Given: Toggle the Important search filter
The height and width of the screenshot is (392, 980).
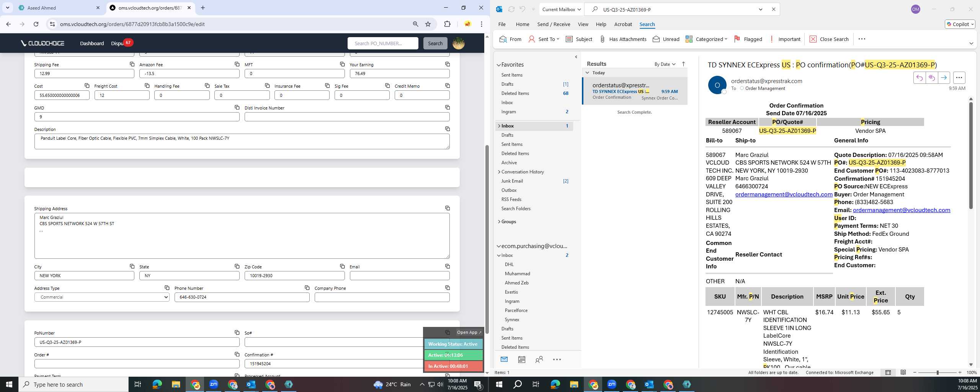Looking at the screenshot, I should pyautogui.click(x=785, y=39).
